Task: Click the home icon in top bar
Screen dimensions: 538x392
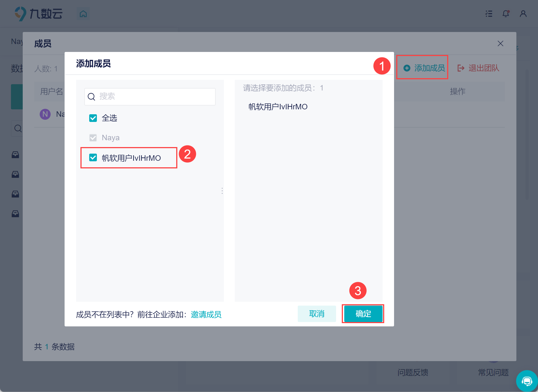Action: [83, 14]
